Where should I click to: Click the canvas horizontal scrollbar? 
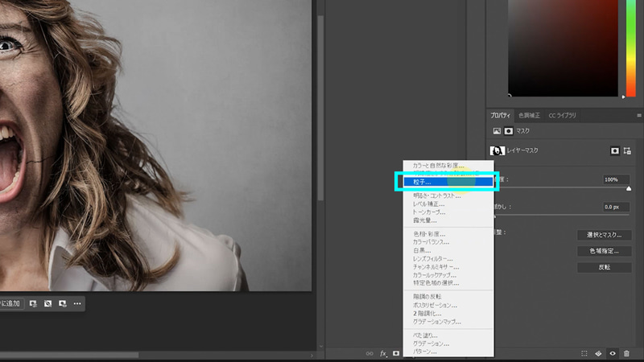tap(69, 355)
